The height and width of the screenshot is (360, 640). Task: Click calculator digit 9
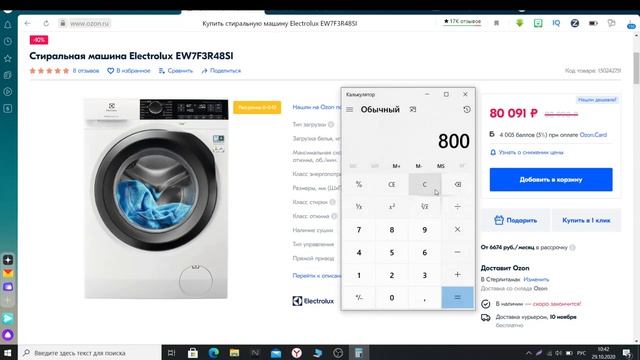[x=424, y=229]
